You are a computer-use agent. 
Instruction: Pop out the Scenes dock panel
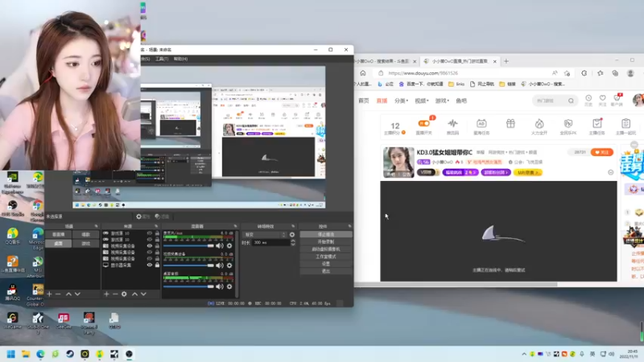click(x=97, y=226)
